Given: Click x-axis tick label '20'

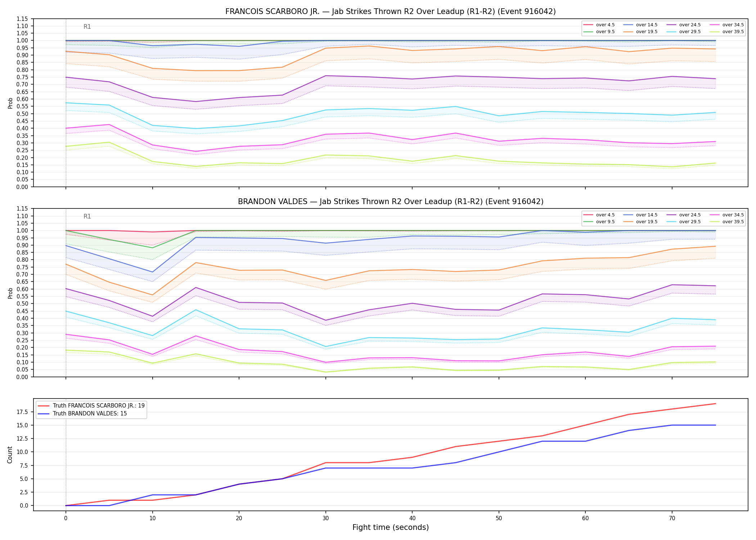Looking at the screenshot, I should coord(239,518).
